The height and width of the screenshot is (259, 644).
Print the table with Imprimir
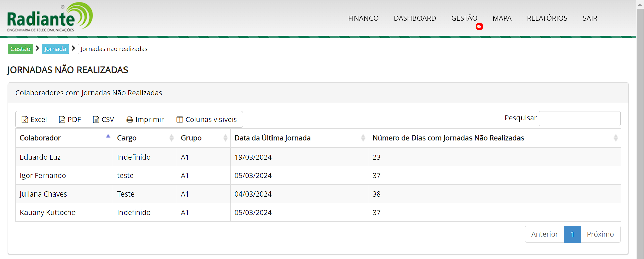click(x=145, y=120)
